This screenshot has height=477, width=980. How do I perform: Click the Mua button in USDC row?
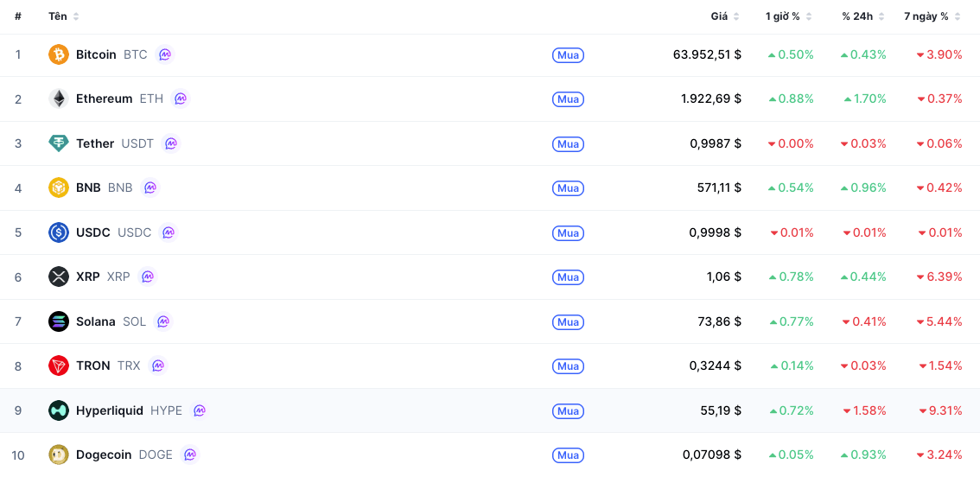[568, 233]
